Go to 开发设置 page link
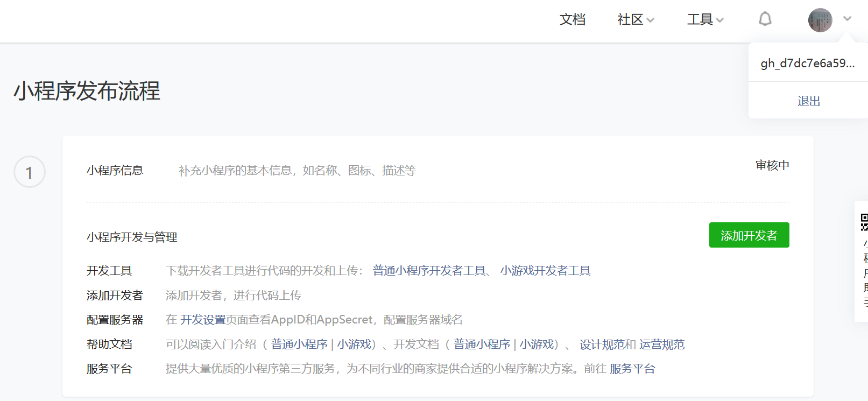The height and width of the screenshot is (401, 868). (x=203, y=320)
